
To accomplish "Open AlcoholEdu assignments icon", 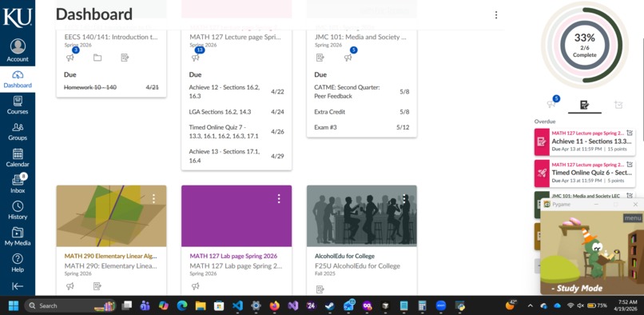I will click(x=320, y=289).
